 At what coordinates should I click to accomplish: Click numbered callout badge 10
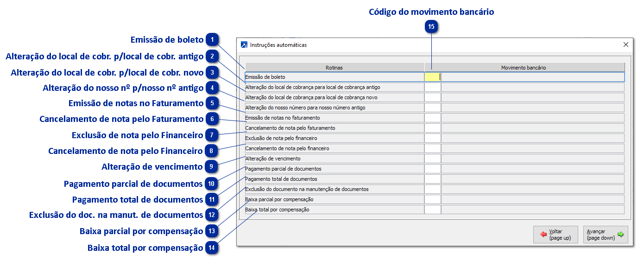coord(212,184)
